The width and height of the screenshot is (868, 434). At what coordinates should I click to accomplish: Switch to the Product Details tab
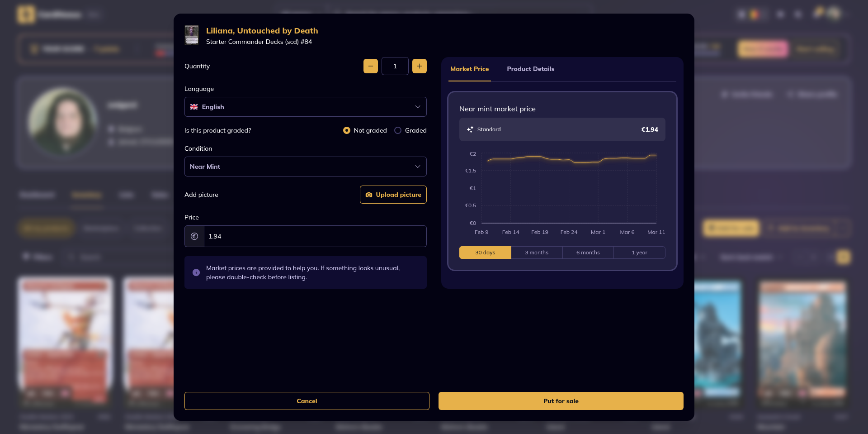(530, 69)
